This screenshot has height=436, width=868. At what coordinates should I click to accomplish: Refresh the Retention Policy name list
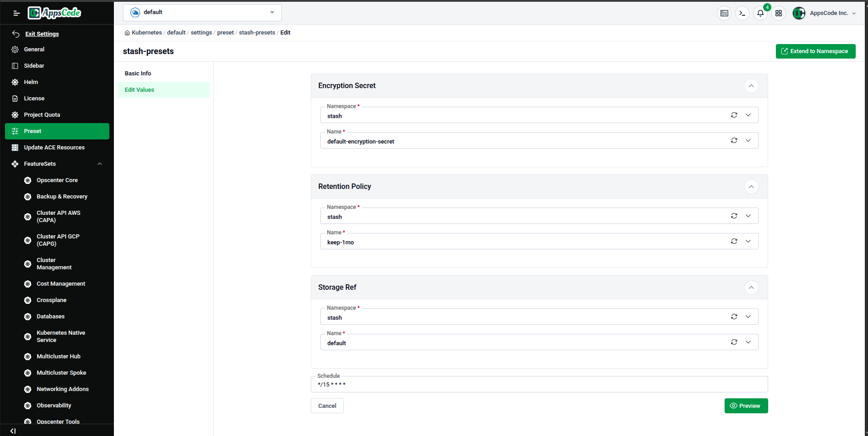(734, 241)
